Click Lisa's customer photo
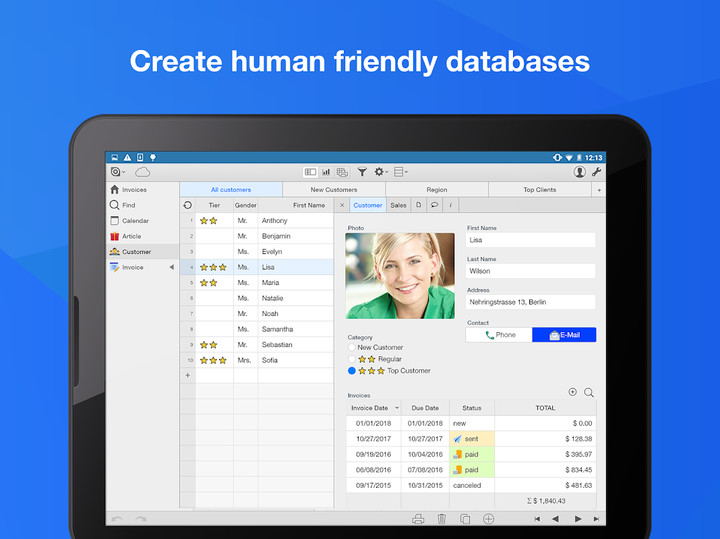 point(400,275)
